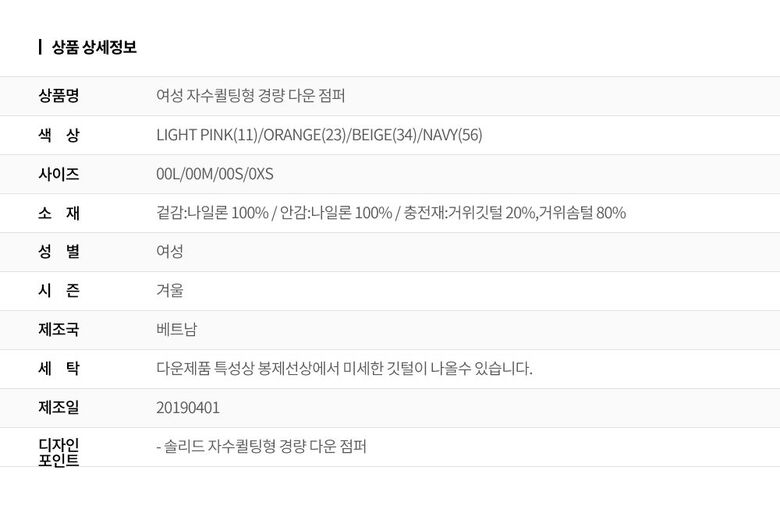Click the 제조국 row label
Screen dimensions: 780x523
[59, 330]
